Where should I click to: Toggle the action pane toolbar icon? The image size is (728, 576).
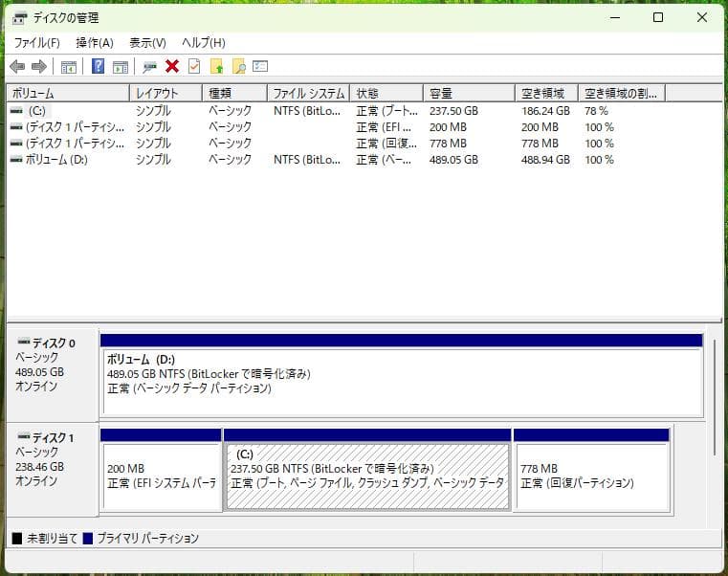pyautogui.click(x=121, y=67)
